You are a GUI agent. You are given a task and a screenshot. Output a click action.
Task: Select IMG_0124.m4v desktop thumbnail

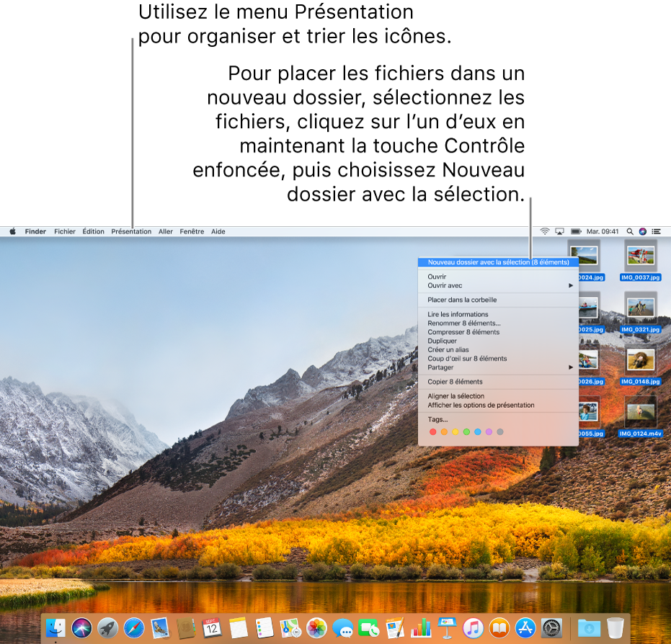641,412
